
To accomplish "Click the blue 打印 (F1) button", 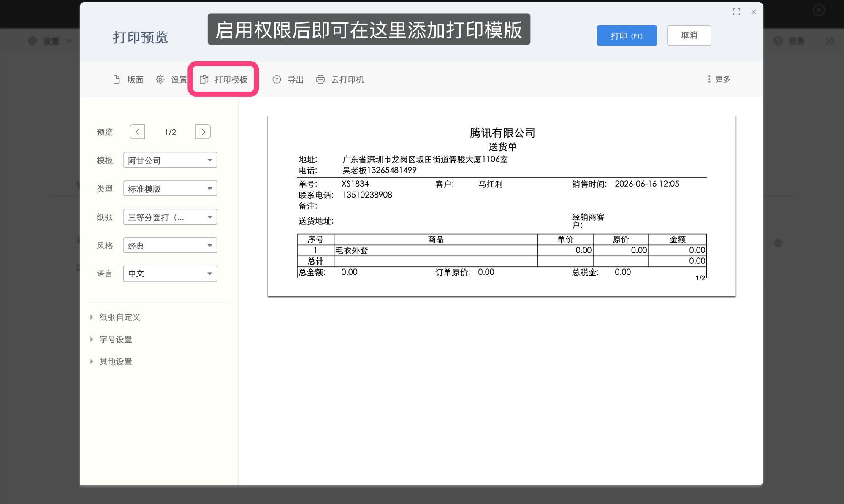I will pos(627,35).
